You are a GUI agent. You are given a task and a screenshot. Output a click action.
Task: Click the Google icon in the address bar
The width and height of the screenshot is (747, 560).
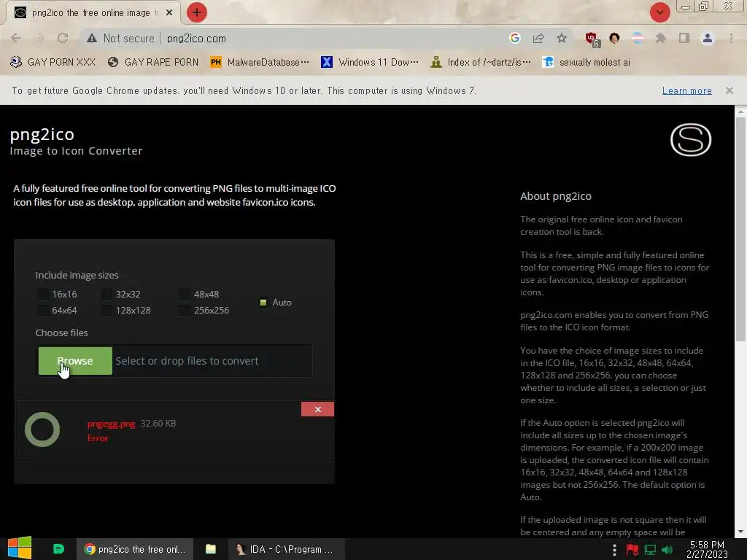pyautogui.click(x=514, y=38)
